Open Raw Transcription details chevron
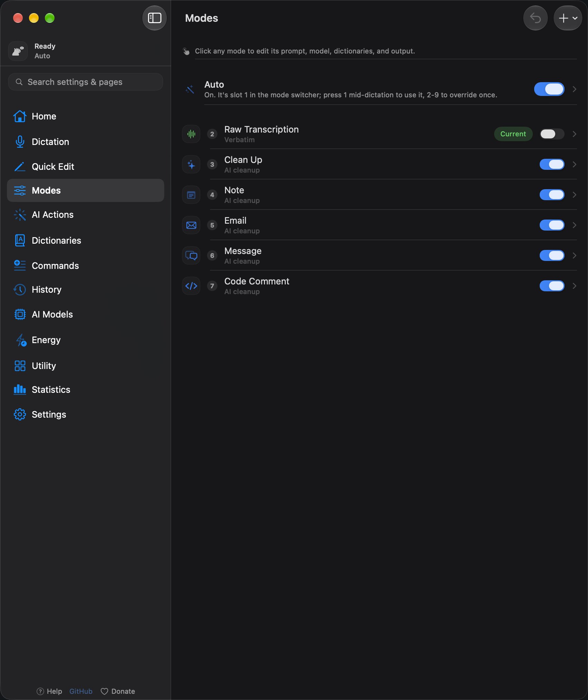Viewport: 588px width, 700px height. point(575,134)
